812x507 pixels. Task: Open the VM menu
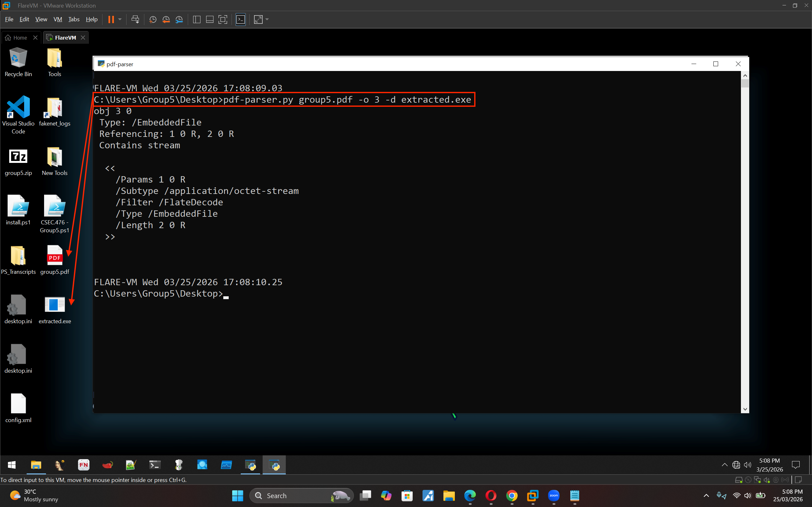point(58,19)
